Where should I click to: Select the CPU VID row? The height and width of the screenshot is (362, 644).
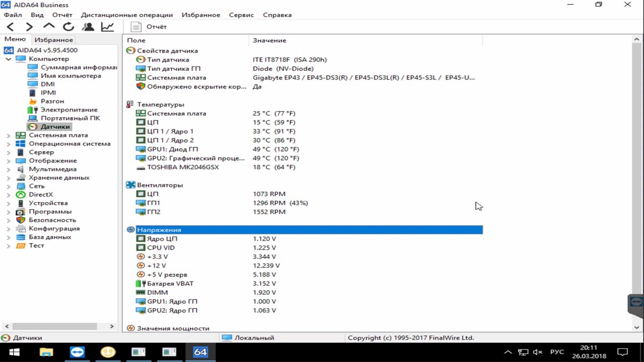point(304,248)
